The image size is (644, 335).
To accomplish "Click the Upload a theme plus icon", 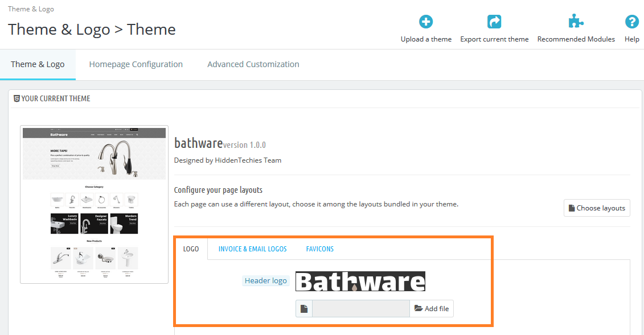I will coord(426,22).
